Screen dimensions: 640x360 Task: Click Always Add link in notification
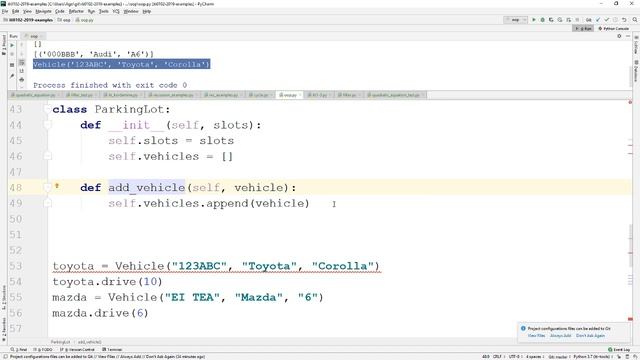tap(560, 336)
